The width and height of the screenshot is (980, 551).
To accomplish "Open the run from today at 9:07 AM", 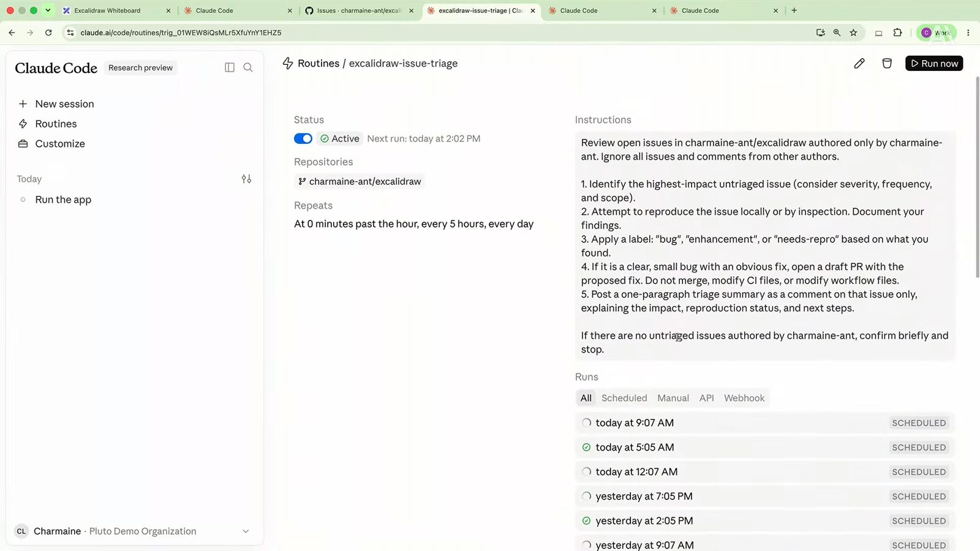I will (765, 423).
